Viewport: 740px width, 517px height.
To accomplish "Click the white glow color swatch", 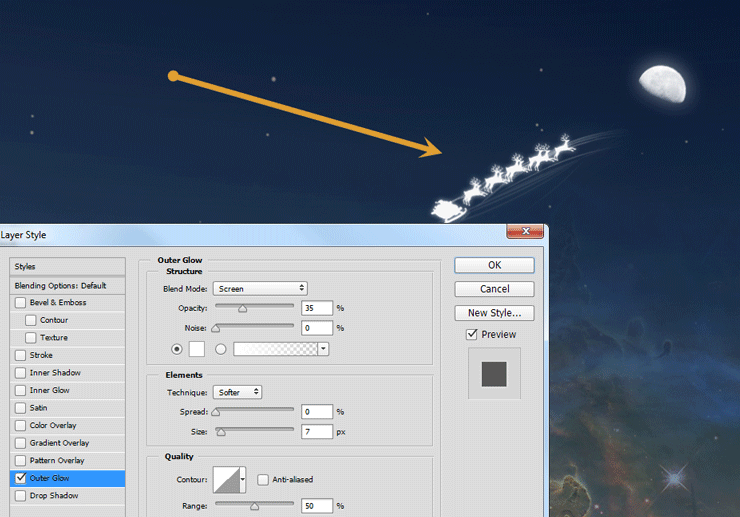I will pos(197,349).
